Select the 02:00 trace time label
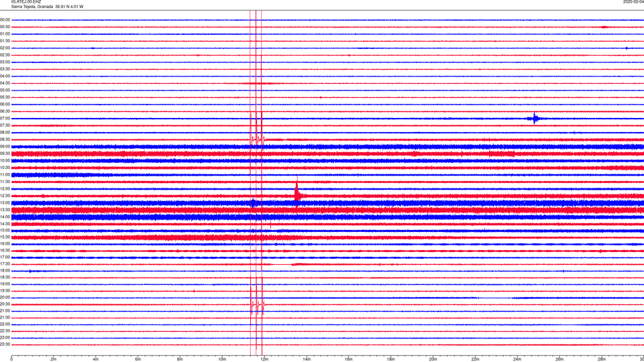The image size is (644, 362). click(5, 48)
